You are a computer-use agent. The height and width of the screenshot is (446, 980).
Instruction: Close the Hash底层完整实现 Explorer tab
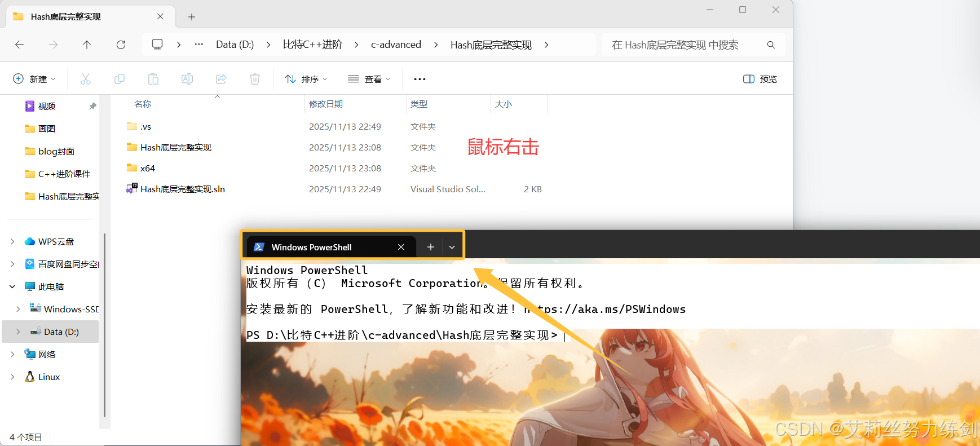[160, 16]
